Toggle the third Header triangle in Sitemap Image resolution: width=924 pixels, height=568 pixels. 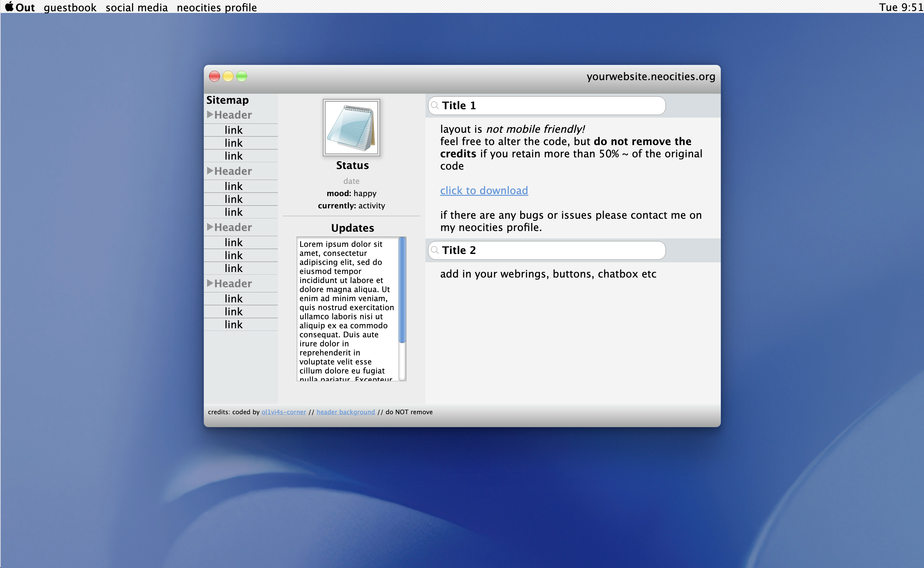click(x=210, y=227)
